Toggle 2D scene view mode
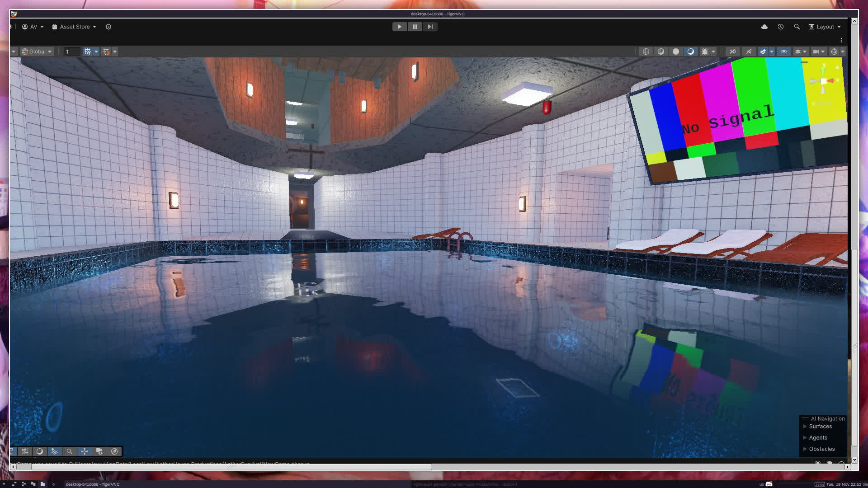 (732, 52)
